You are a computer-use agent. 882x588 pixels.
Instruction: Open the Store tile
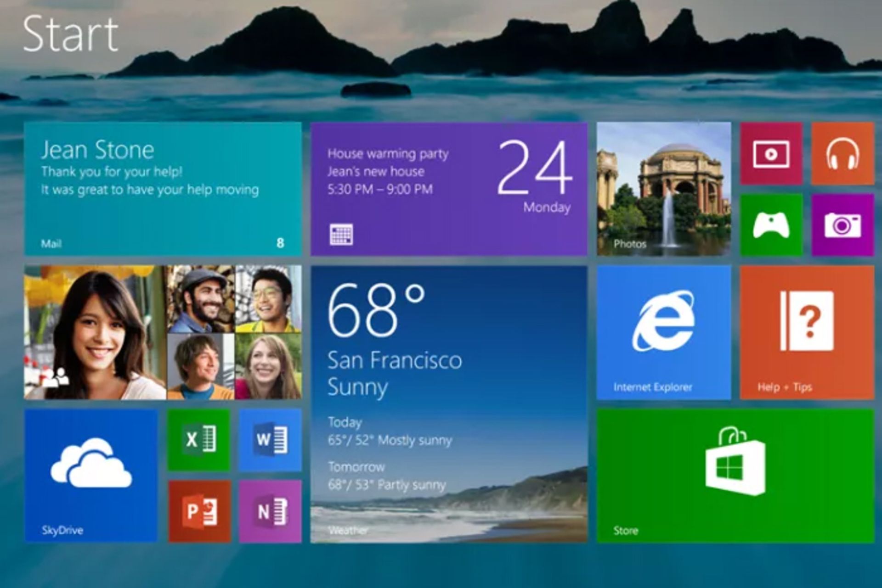click(735, 476)
